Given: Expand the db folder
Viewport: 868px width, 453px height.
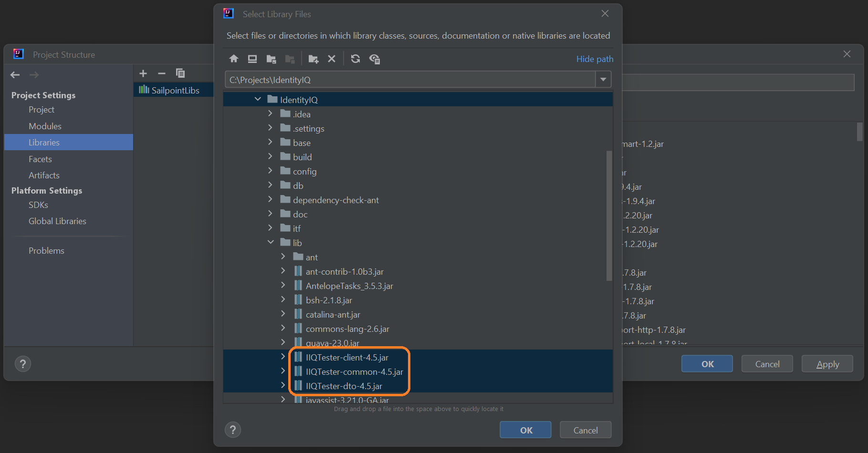Looking at the screenshot, I should (x=271, y=185).
